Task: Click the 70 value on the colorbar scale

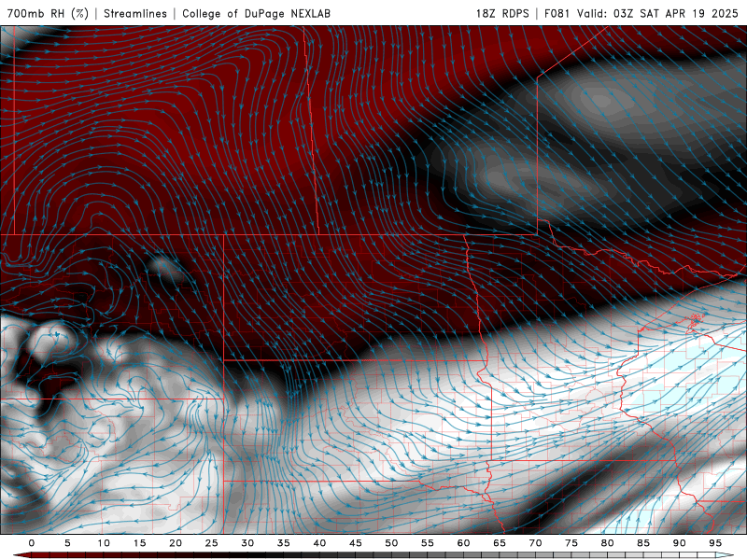Action: pos(535,543)
